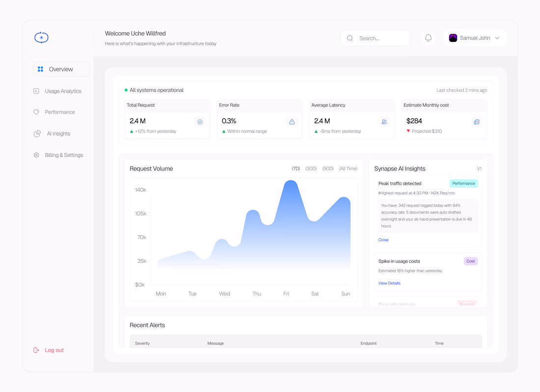Click Samuel John's avatar

pos(453,38)
